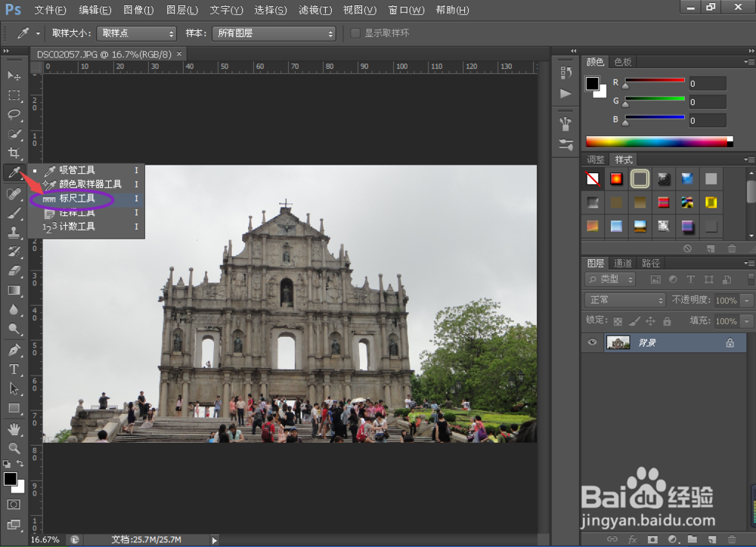Image resolution: width=756 pixels, height=547 pixels.
Task: Select the Eyedropper tool in the toolbox
Action: coord(14,172)
